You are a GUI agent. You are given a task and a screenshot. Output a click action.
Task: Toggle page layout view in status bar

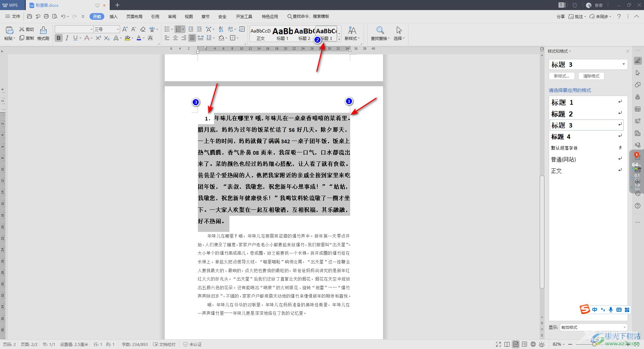pos(516,344)
